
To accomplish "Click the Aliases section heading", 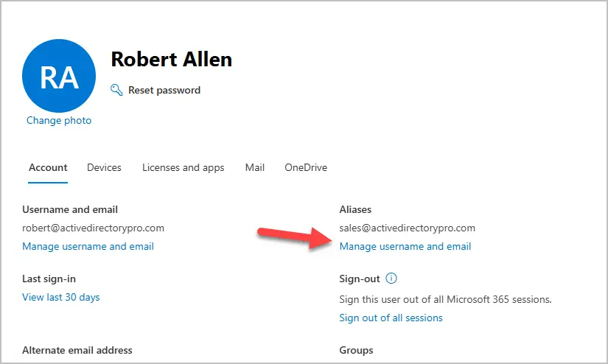I will point(355,209).
